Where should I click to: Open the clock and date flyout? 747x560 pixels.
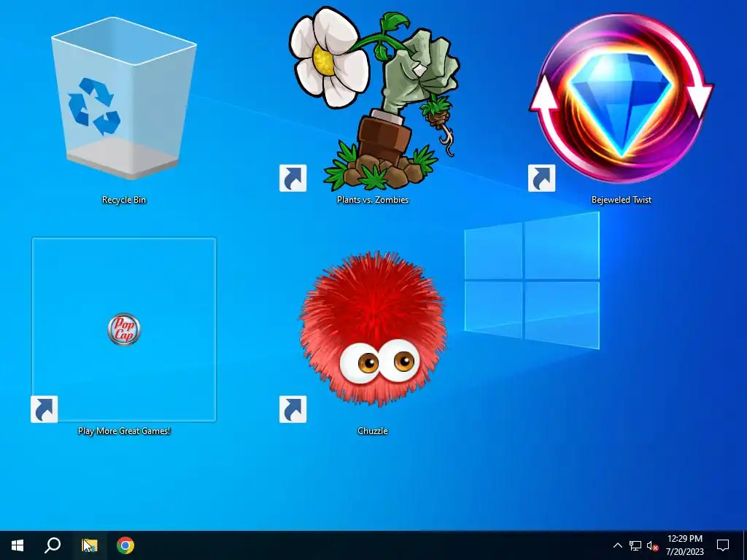684,545
